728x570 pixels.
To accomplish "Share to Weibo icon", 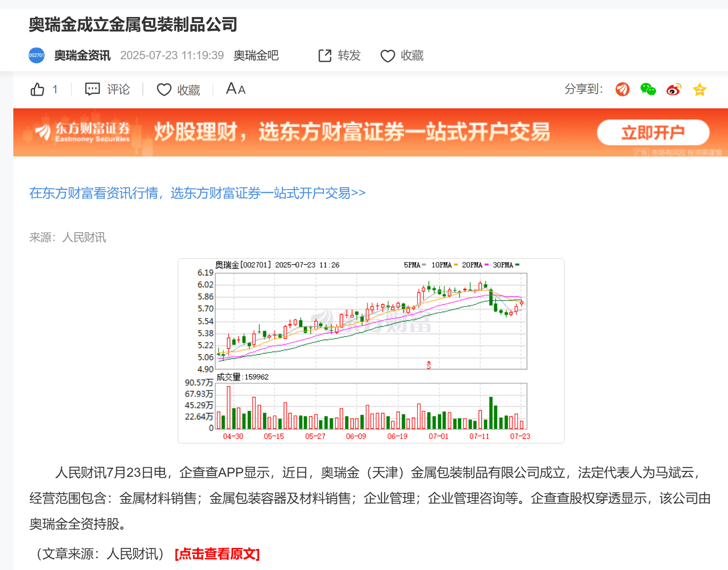I will (674, 89).
